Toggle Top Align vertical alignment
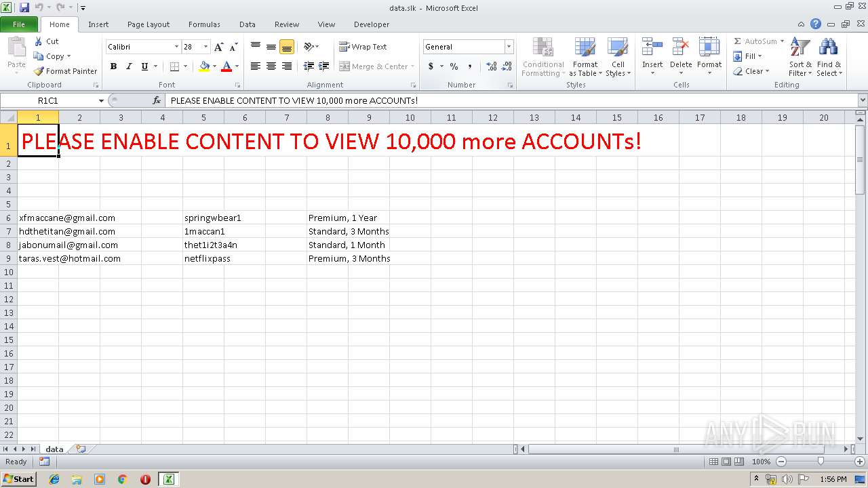 click(x=256, y=47)
